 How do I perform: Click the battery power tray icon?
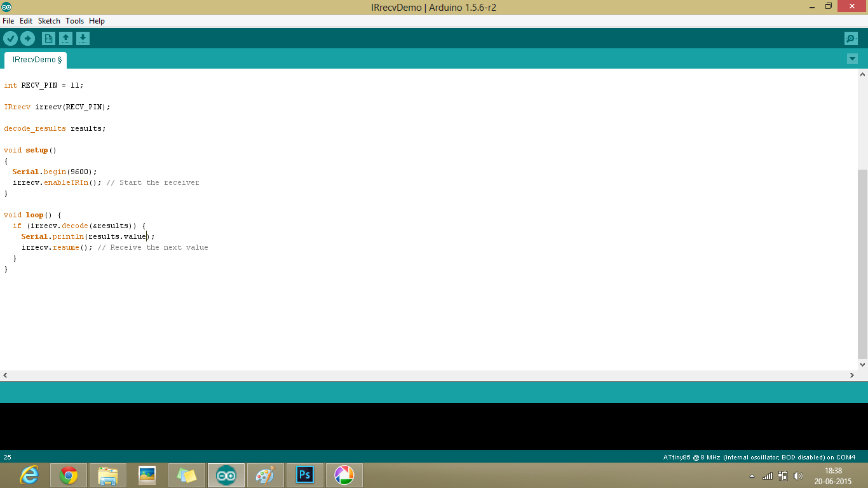coord(783,476)
